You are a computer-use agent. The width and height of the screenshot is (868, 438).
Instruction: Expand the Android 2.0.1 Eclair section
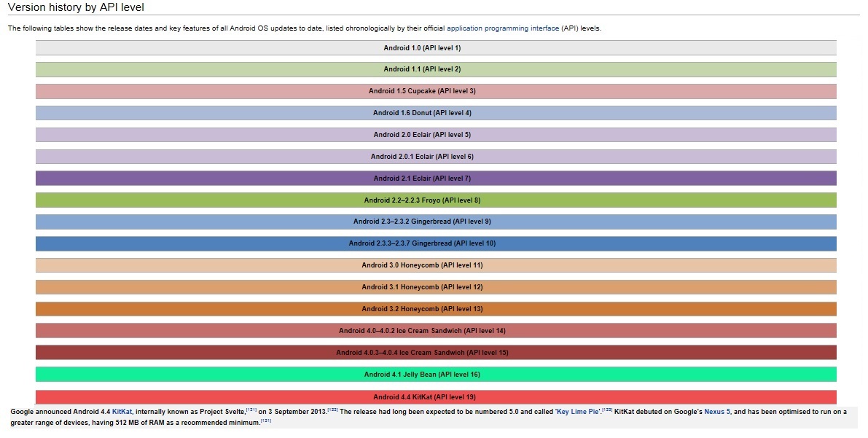coord(434,156)
